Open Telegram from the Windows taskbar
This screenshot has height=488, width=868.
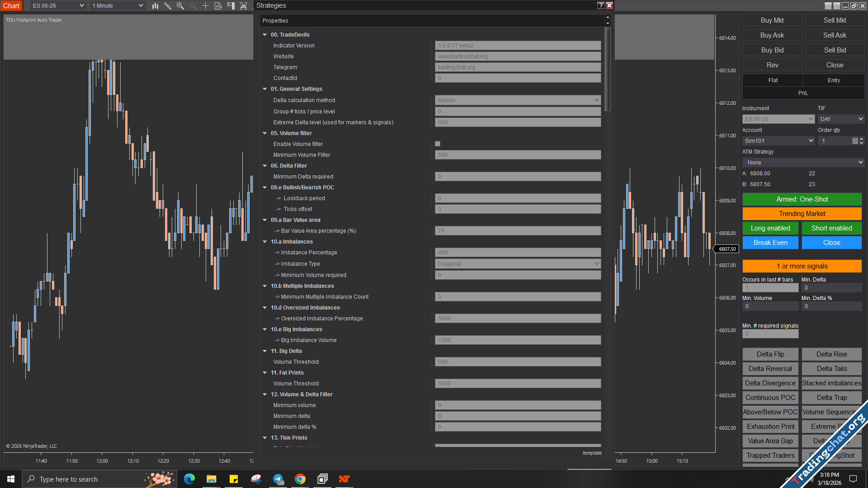(278, 479)
